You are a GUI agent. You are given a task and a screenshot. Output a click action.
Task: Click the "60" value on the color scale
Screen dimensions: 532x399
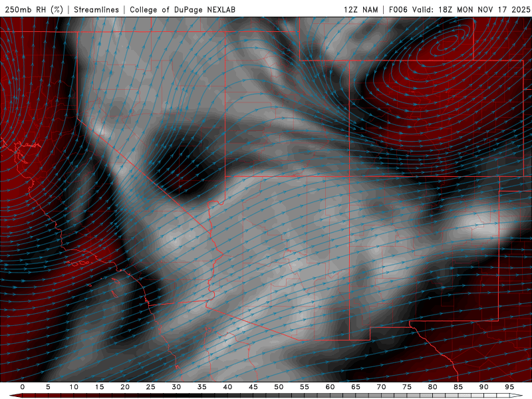click(x=330, y=387)
